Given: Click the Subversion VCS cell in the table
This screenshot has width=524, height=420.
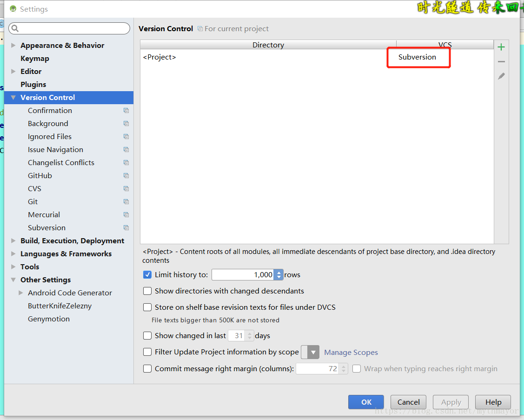Looking at the screenshot, I should pyautogui.click(x=418, y=57).
